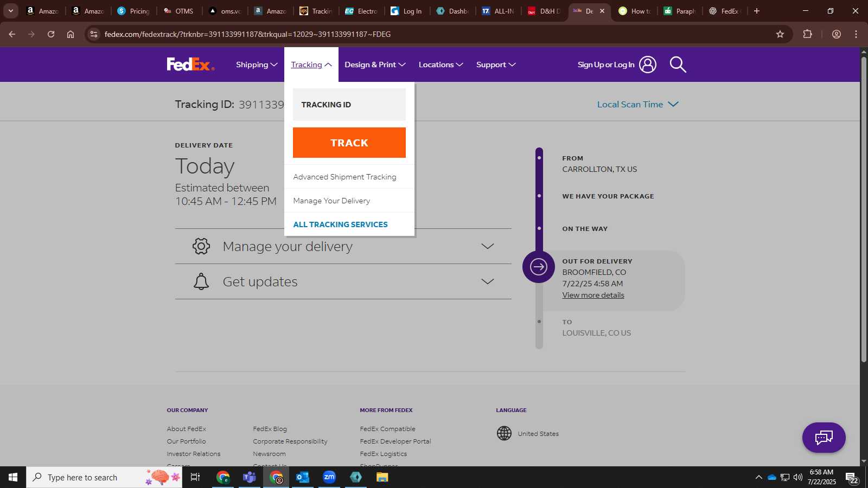This screenshot has height=488, width=868.
Task: Open Task View in the taskbar
Action: click(195, 477)
